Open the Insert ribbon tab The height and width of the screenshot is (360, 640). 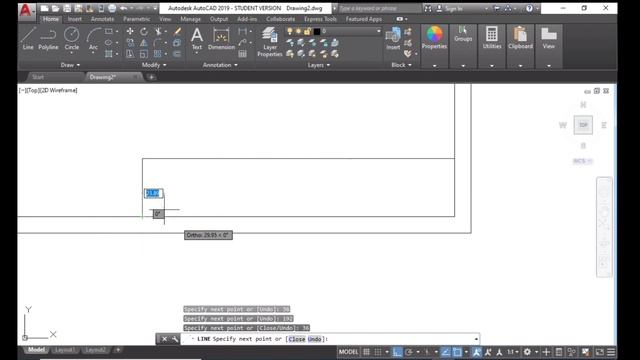coord(75,19)
